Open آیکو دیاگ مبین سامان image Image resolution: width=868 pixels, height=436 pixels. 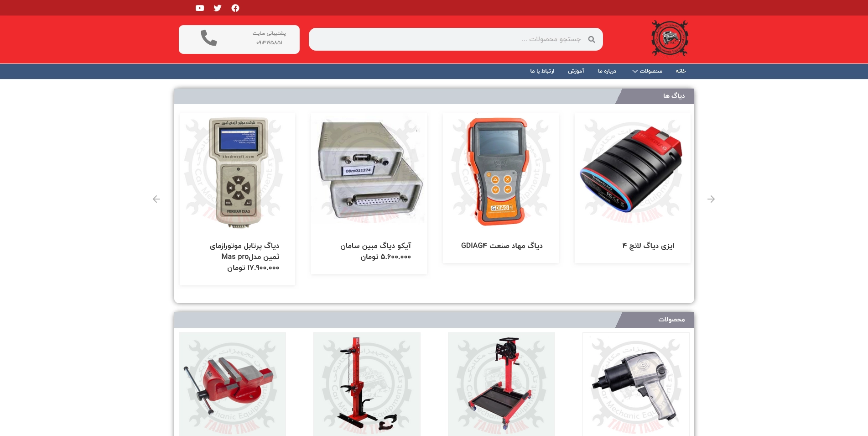coord(369,172)
